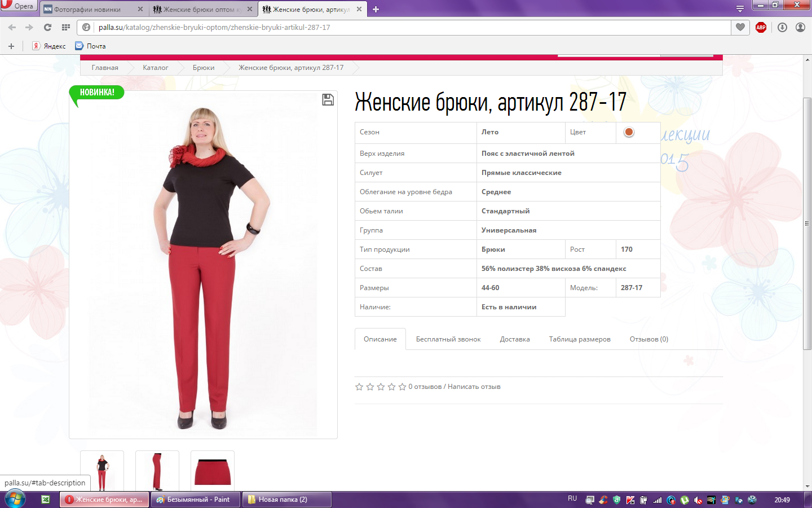Open the Opera account profile icon
Viewport: 812px width, 508px height.
pyautogui.click(x=800, y=27)
